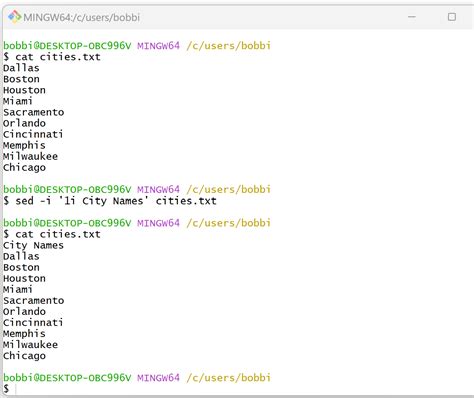Click 'Sacramento' in the first listing
Screen dimensions: 474x398
(34, 112)
